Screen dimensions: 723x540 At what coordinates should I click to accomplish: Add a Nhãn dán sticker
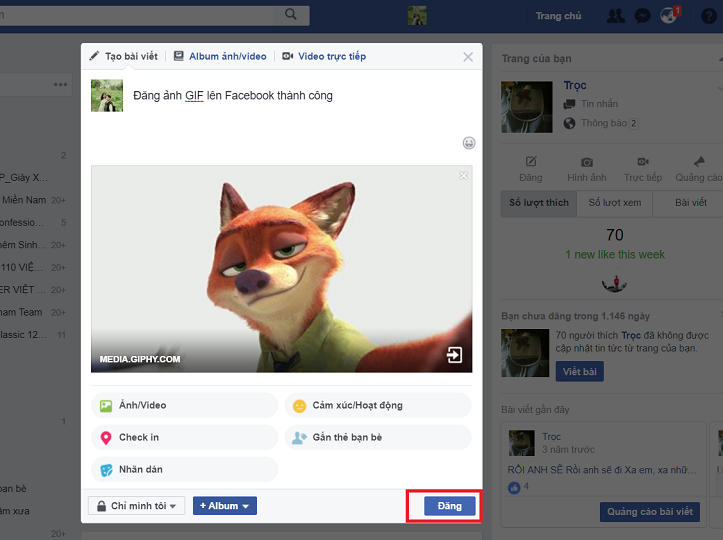(184, 469)
